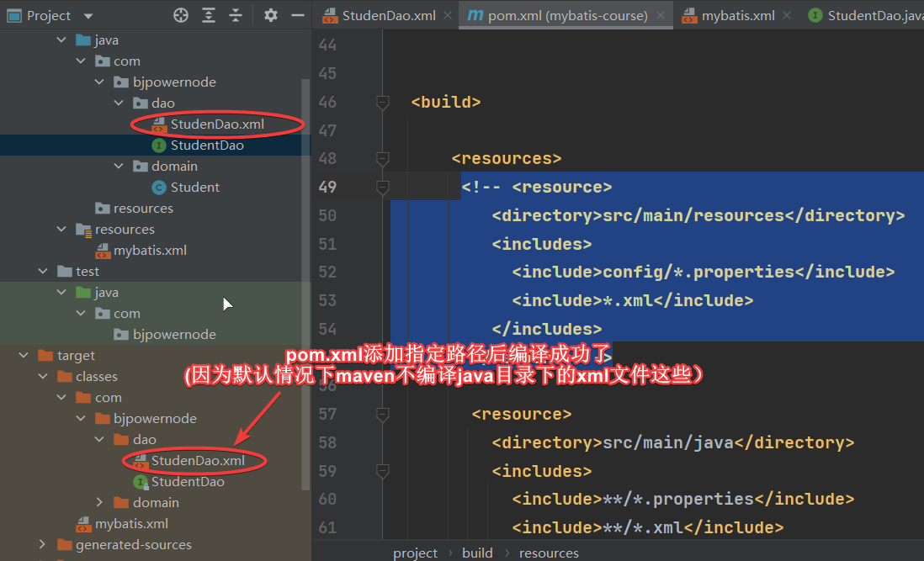
Task: Collapse the test folder
Action: coord(42,271)
